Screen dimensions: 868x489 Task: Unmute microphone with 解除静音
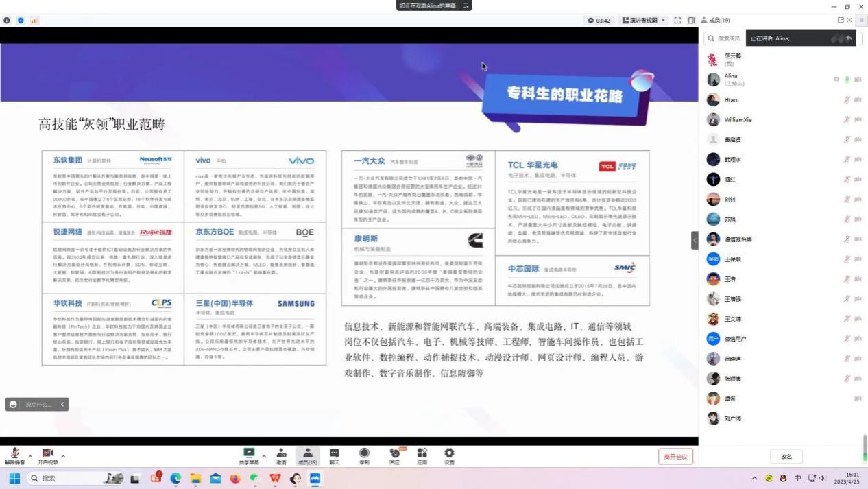(14, 456)
